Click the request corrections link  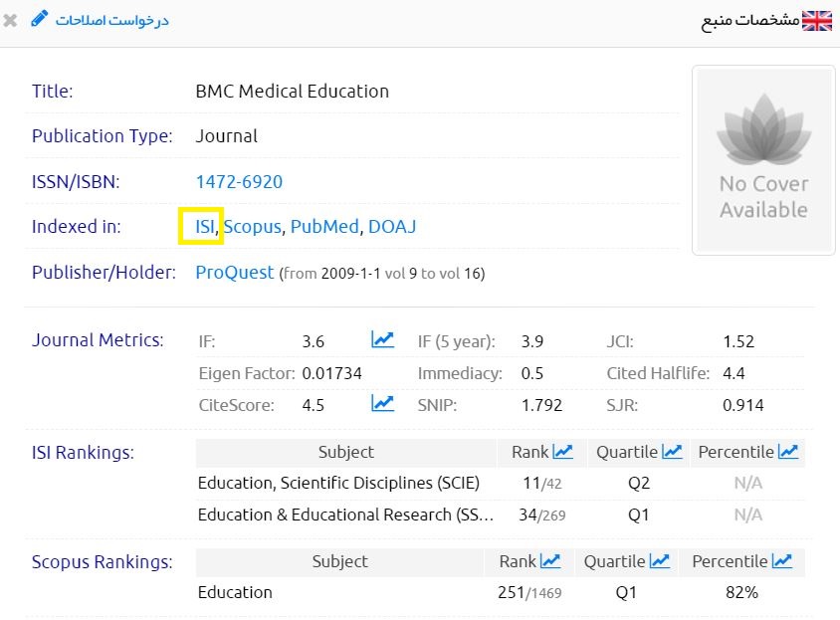click(111, 20)
